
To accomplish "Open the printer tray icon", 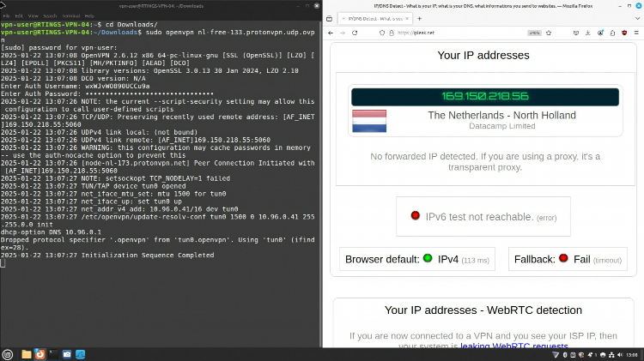I will click(603, 355).
